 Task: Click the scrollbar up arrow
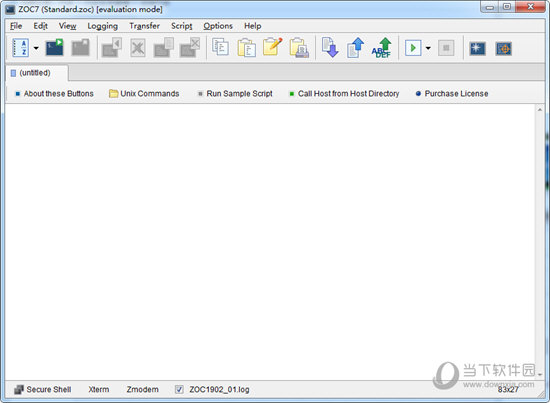[x=540, y=110]
